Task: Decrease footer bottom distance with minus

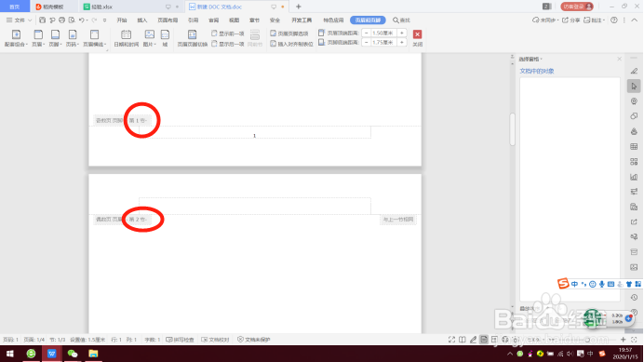Action: (x=367, y=42)
